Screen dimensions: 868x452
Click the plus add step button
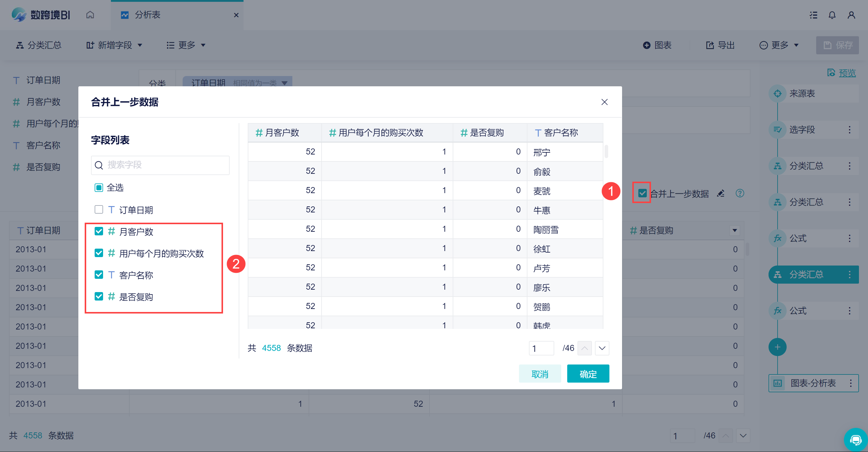777,347
